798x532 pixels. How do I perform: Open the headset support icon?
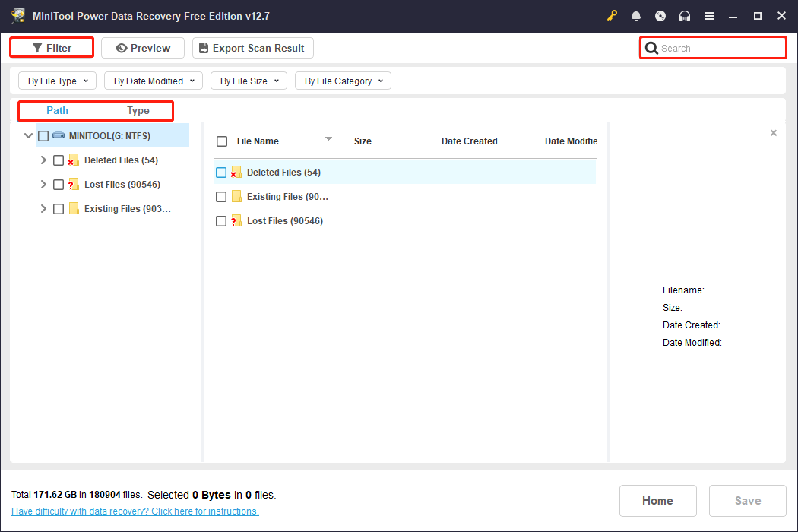(685, 15)
